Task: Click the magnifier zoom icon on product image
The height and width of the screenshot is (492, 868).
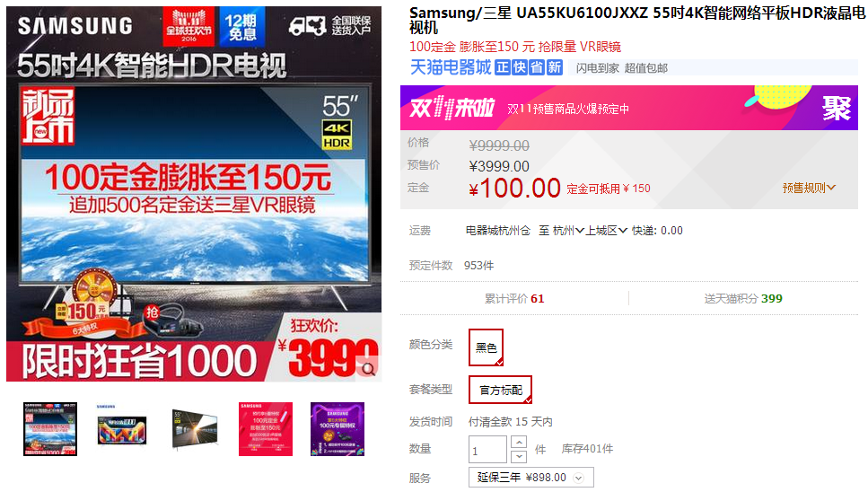Action: point(369,369)
